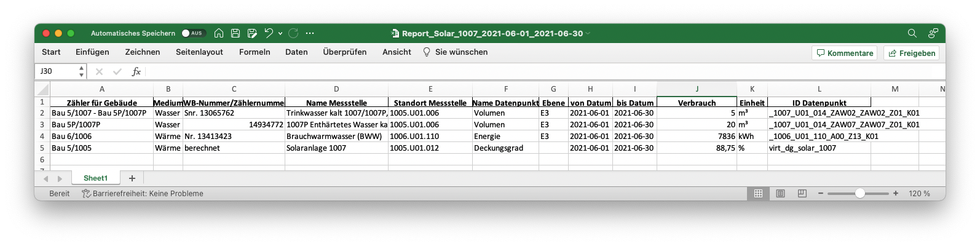Click cell 'Snr. 13065762'
The height and width of the screenshot is (246, 980).
click(234, 113)
